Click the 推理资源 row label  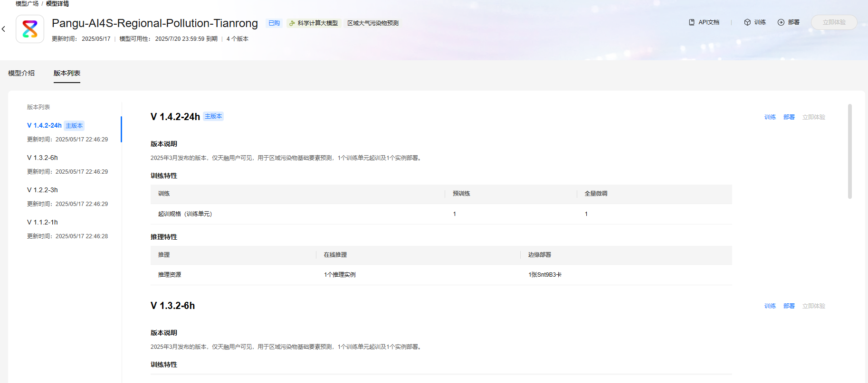170,275
